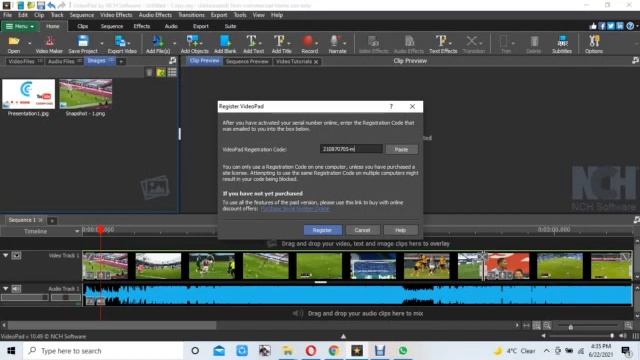The width and height of the screenshot is (640, 360).
Task: Switch to the Audio ribbon tab
Action: (x=171, y=26)
